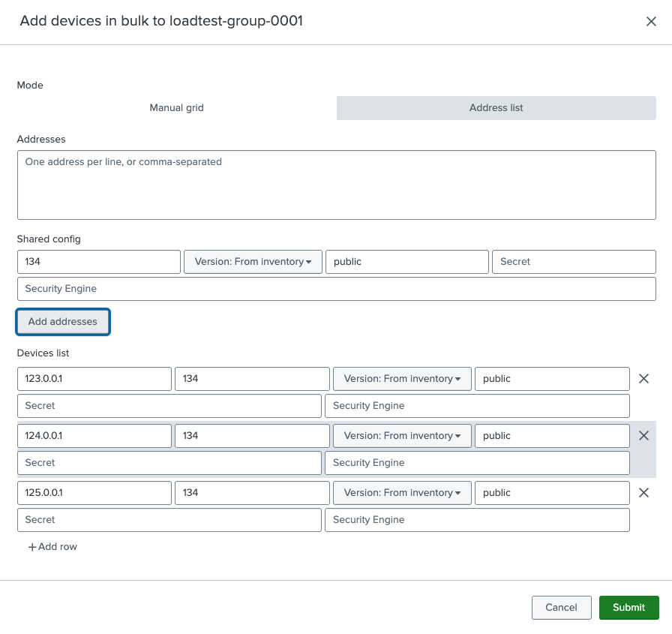Focus Secret field under 124.0.0.1
672x634 pixels.
click(169, 462)
